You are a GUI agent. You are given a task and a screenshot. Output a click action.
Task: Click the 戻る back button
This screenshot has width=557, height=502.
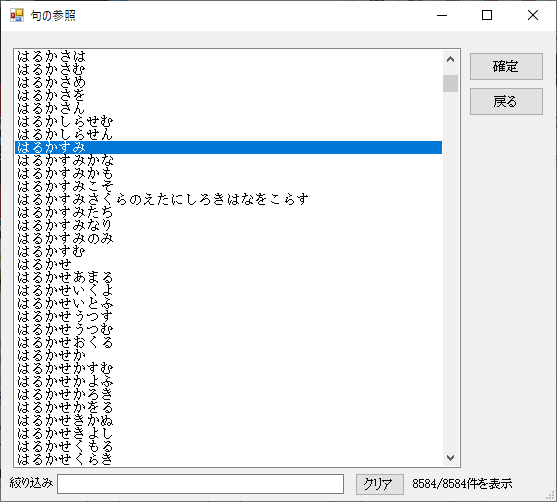[506, 102]
